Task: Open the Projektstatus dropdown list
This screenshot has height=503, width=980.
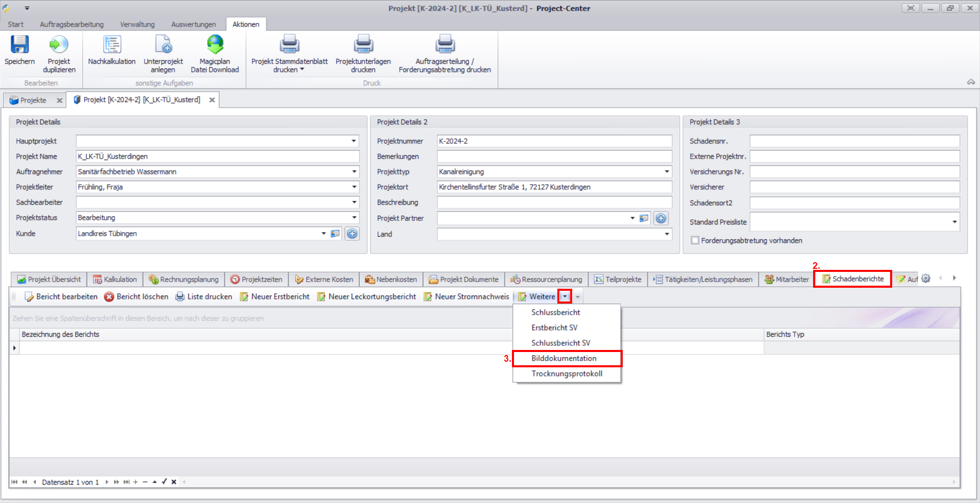Action: [x=354, y=218]
